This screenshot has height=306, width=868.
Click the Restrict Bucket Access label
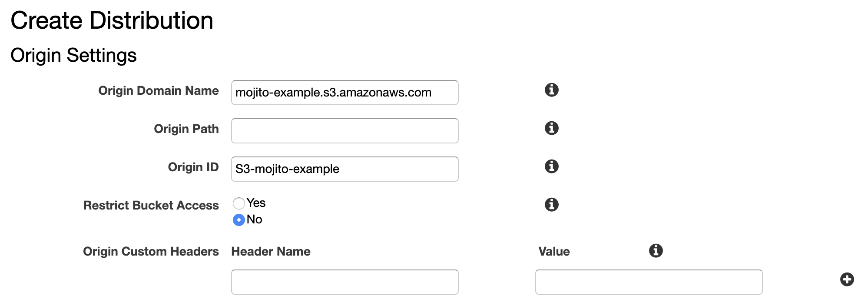[x=151, y=205]
